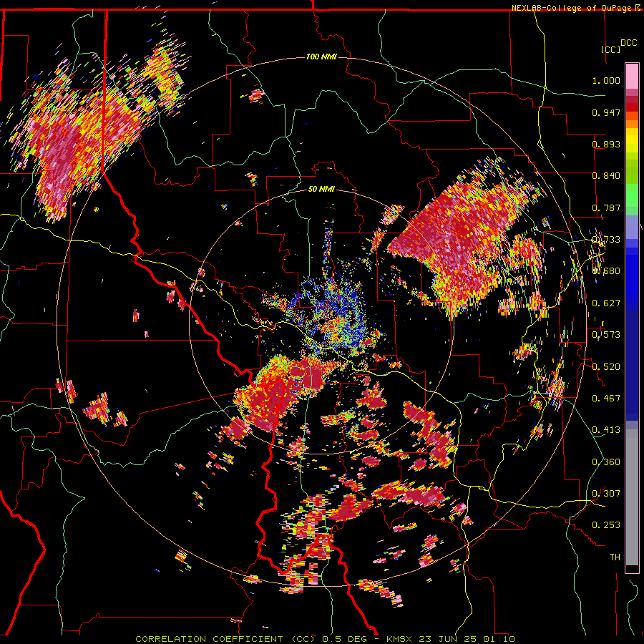Select the 100 NMI range ring label
Screen dimensions: 644x644
pos(321,57)
